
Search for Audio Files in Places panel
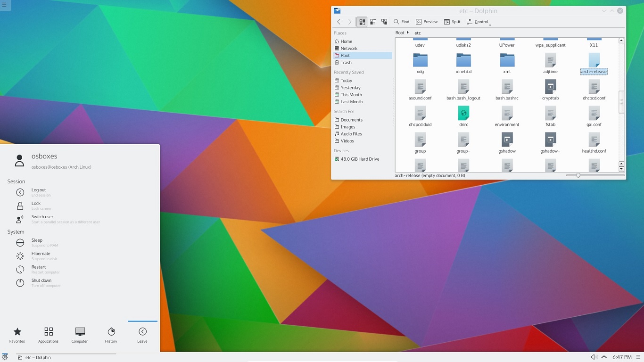tap(363, 134)
